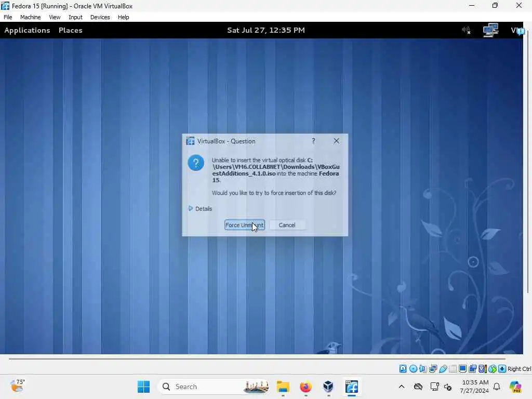Click the Right Ctrl host key label
This screenshot has height=399, width=532.
(x=519, y=369)
